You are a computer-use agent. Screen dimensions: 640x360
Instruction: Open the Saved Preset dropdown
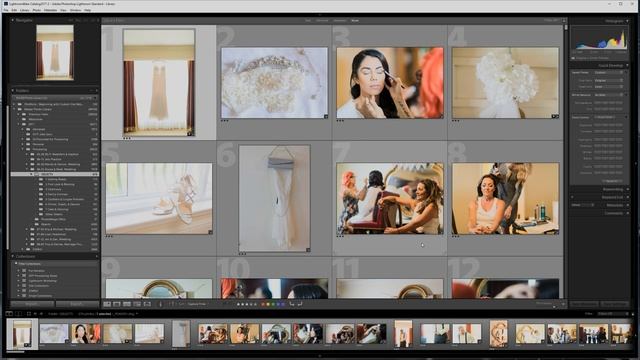[609, 72]
